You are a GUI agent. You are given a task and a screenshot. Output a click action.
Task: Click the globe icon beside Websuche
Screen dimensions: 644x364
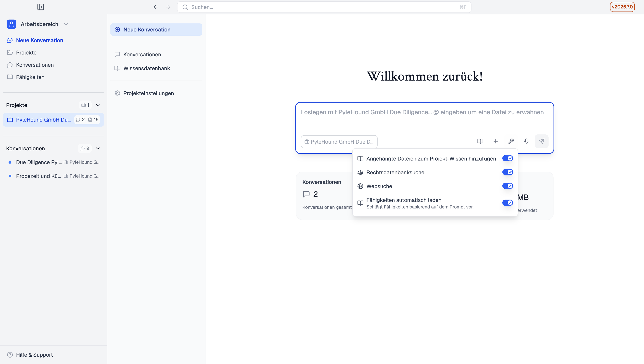360,186
